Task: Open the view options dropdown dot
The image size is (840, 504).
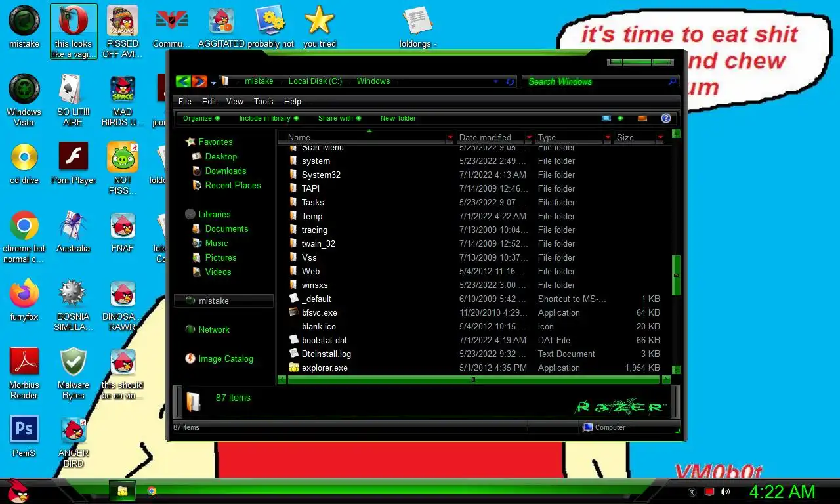Action: pyautogui.click(x=620, y=118)
